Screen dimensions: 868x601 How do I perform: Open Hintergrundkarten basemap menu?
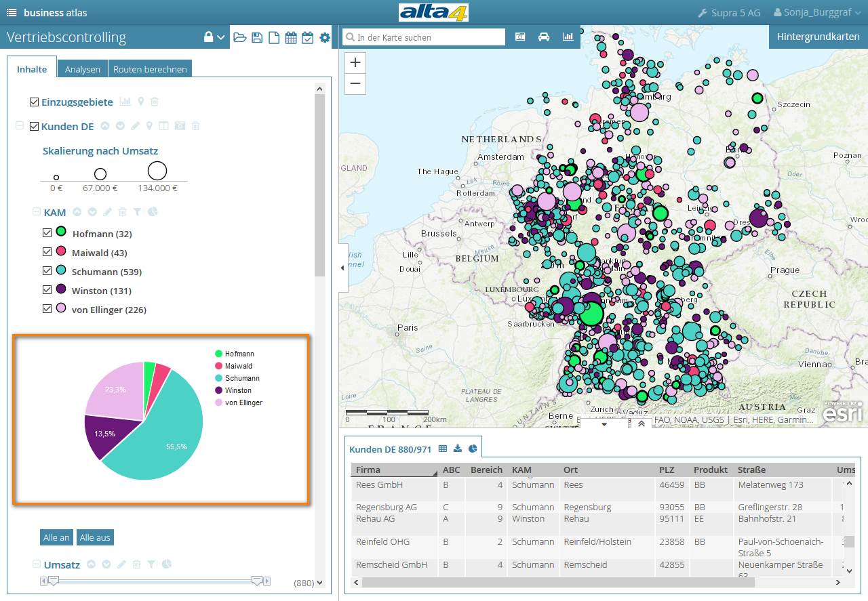pos(818,37)
